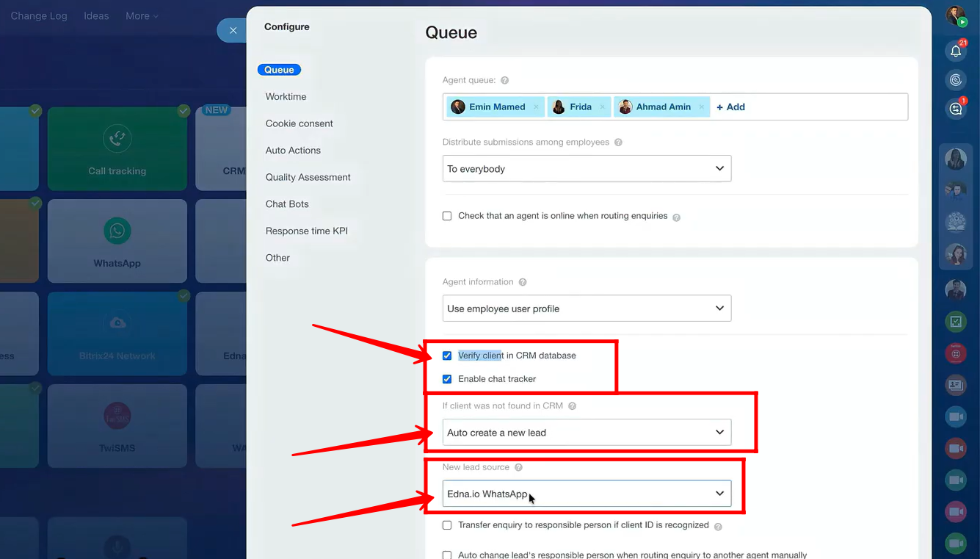This screenshot has width=980, height=559.
Task: Open the notifications bell icon
Action: tap(955, 51)
